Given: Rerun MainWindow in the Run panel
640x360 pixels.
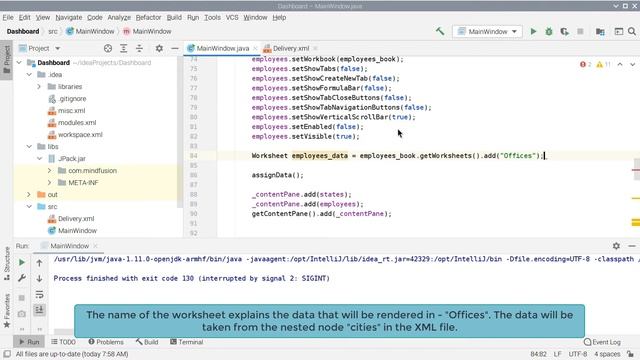Looking at the screenshot, I should pos(22,262).
